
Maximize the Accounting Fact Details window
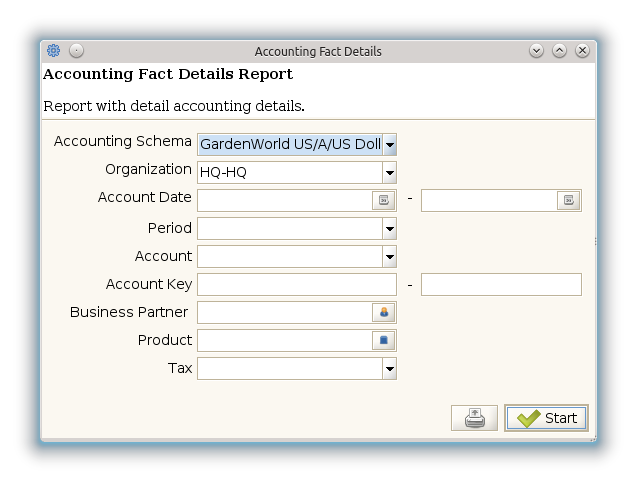559,51
